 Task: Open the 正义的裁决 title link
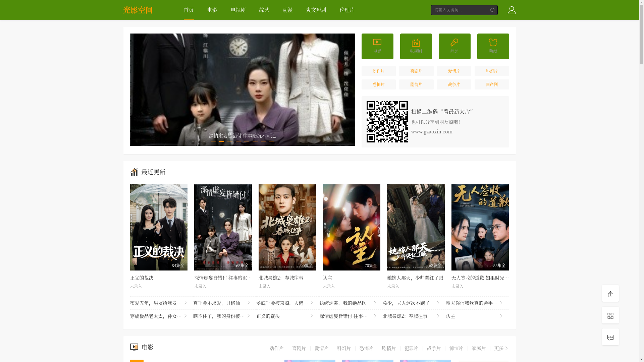[142, 278]
